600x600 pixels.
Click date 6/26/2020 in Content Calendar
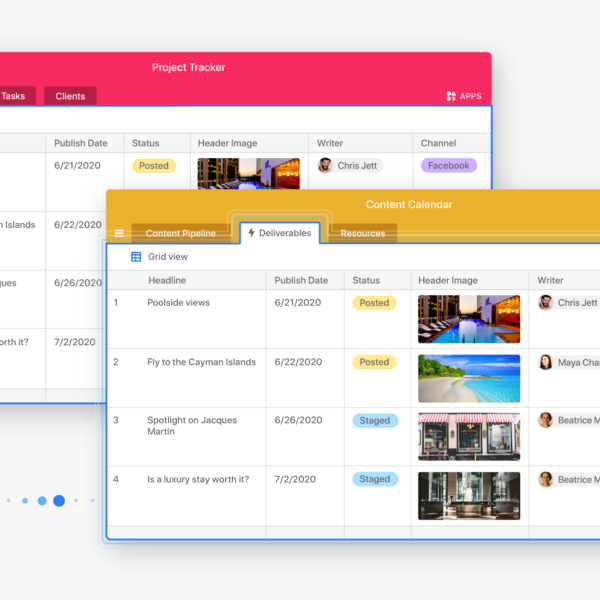pyautogui.click(x=298, y=420)
